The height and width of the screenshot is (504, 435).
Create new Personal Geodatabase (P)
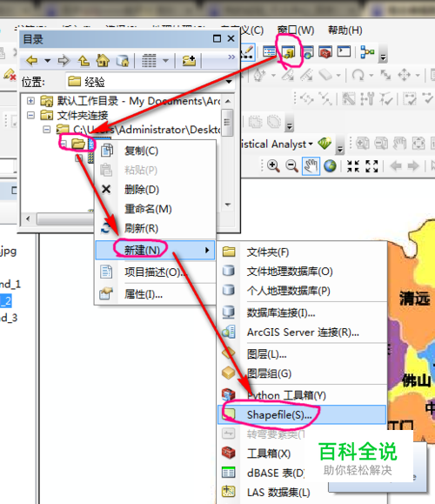302,291
